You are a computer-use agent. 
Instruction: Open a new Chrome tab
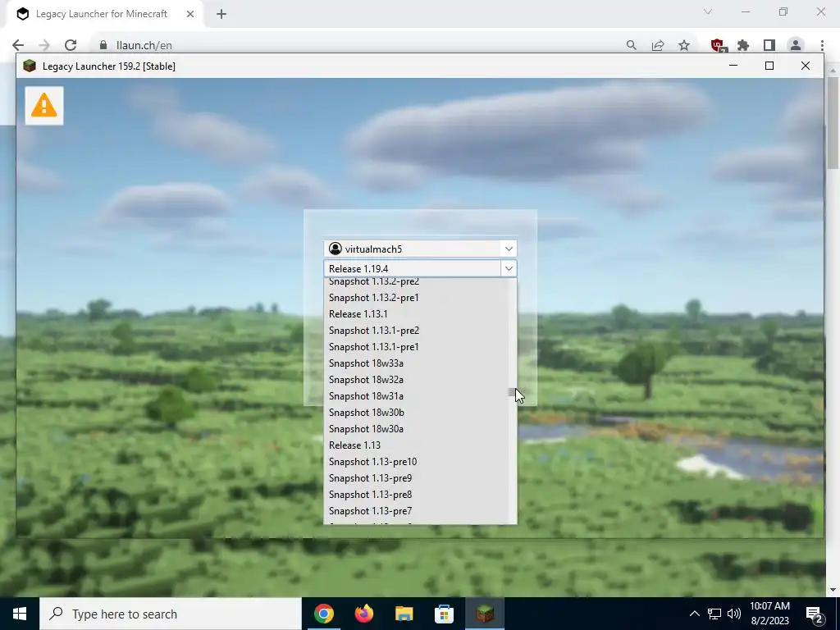pos(221,14)
